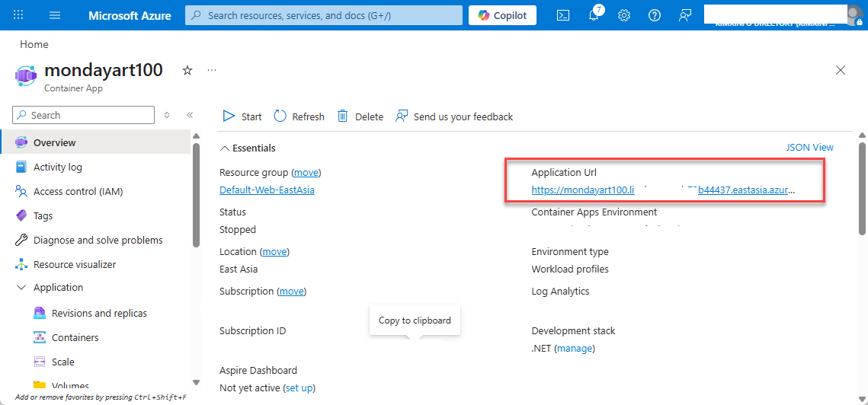Viewport: 868px width, 405px height.
Task: Launch Cloud Shell from the top bar
Action: [563, 15]
